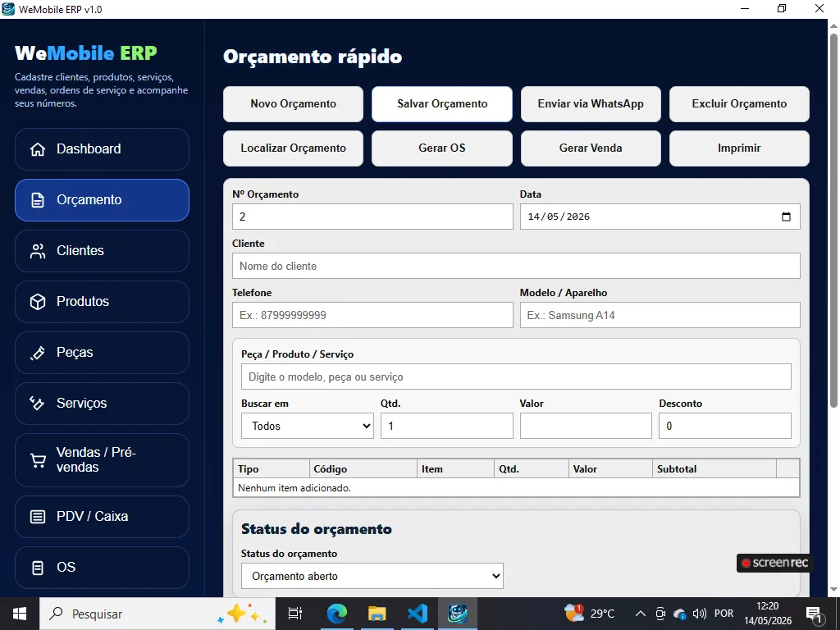Click the Vendas shopping cart icon
The height and width of the screenshot is (630, 840).
pos(38,460)
